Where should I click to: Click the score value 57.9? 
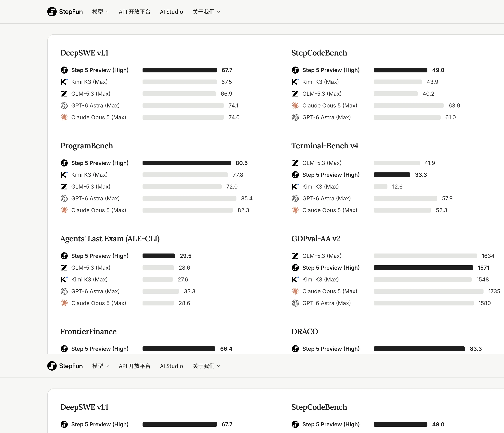447,198
